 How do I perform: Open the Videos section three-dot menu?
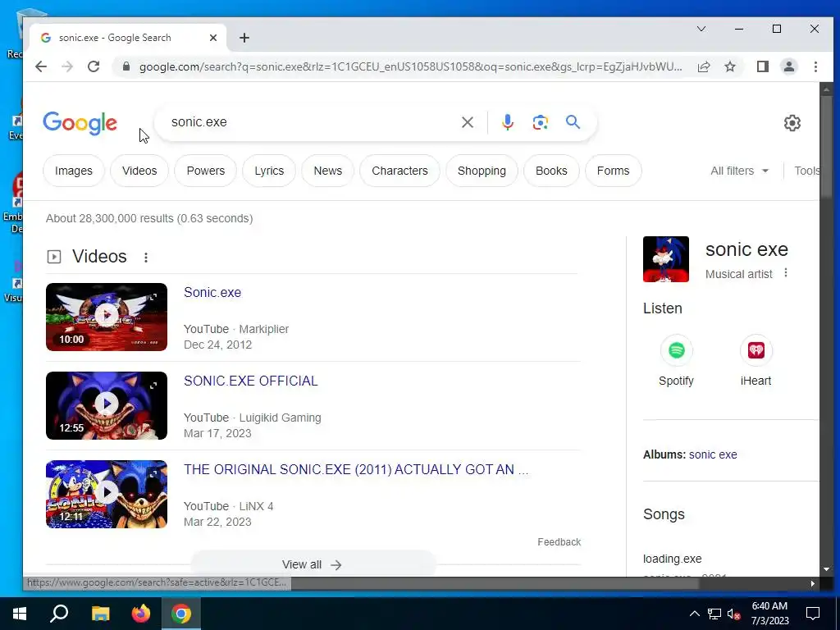pyautogui.click(x=146, y=258)
